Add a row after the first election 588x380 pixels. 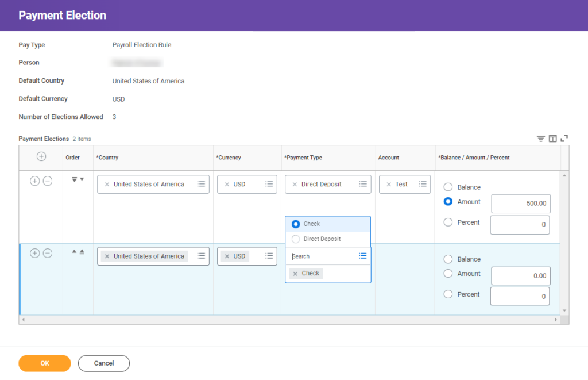(x=34, y=181)
